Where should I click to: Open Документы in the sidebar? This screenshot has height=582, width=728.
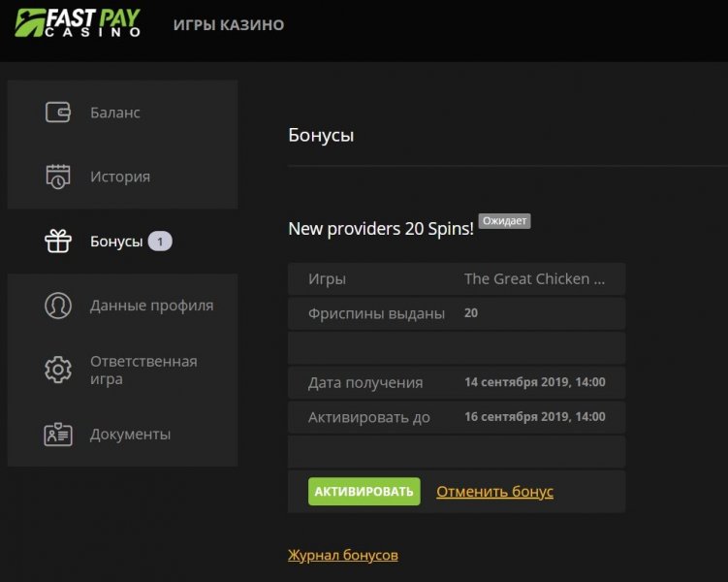(x=130, y=435)
